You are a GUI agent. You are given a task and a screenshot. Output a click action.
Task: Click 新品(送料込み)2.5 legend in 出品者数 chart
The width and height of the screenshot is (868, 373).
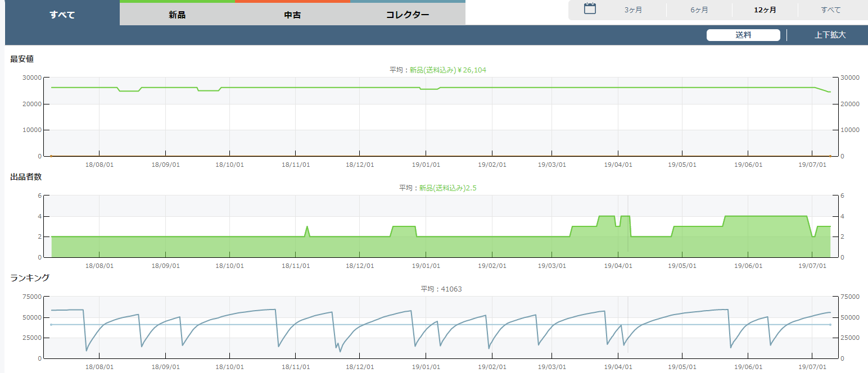tap(447, 188)
